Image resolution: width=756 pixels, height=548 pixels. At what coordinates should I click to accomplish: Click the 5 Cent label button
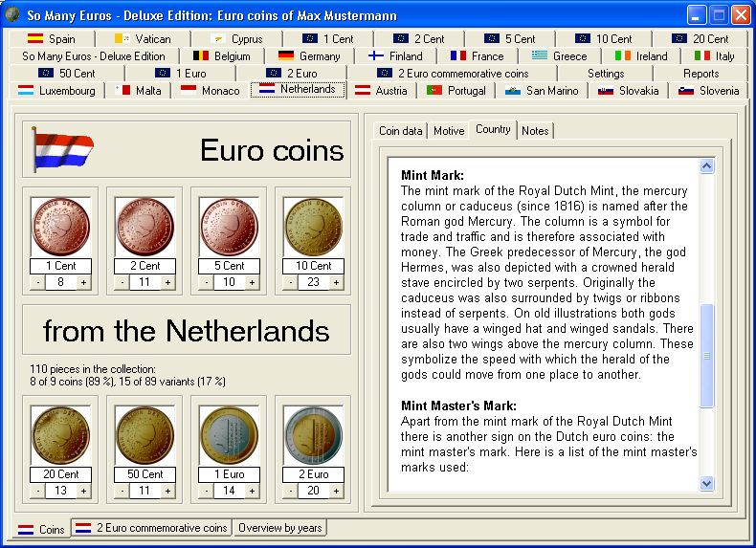coord(229,266)
